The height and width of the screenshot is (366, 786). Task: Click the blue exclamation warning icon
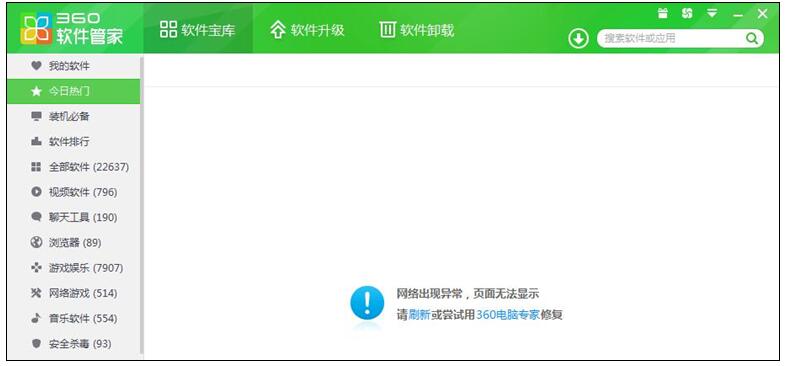coord(367,303)
